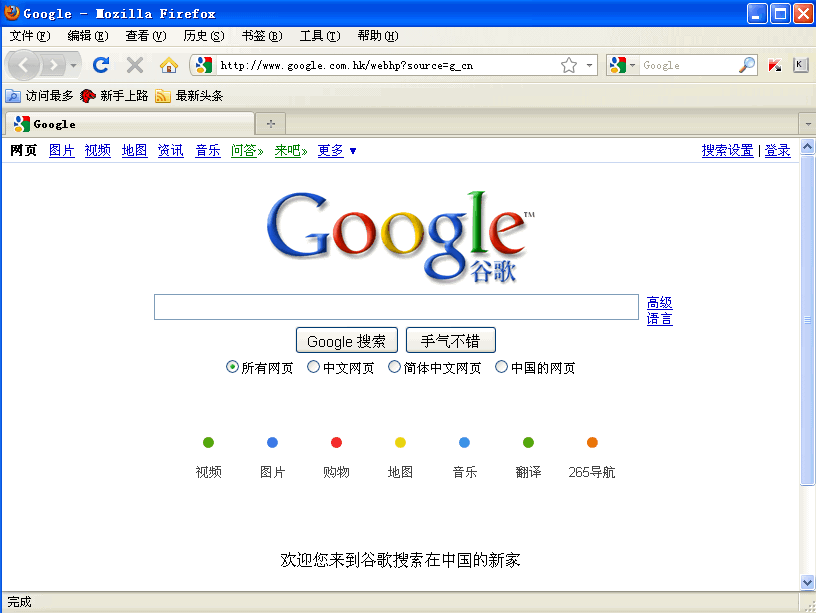The width and height of the screenshot is (816, 613).
Task: Open the 语言 language tools link
Action: 659,319
